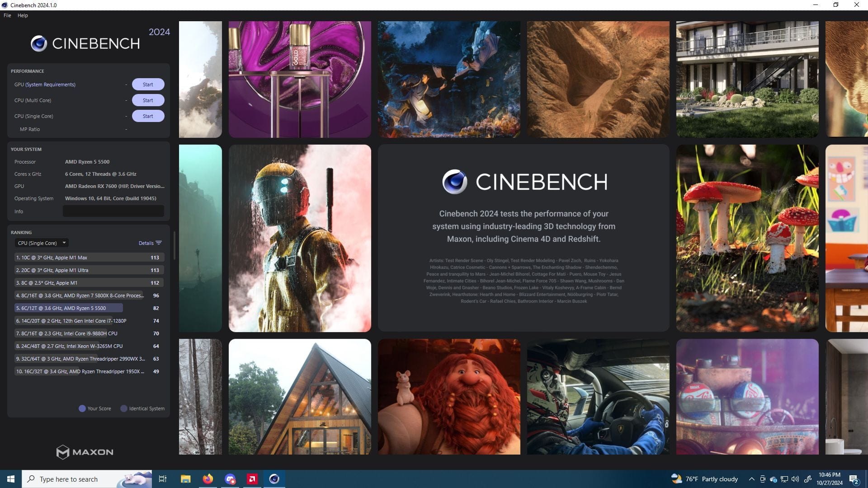The height and width of the screenshot is (488, 868).
Task: Select the Threadripper 2990WX ranking row
Action: [x=89, y=359]
